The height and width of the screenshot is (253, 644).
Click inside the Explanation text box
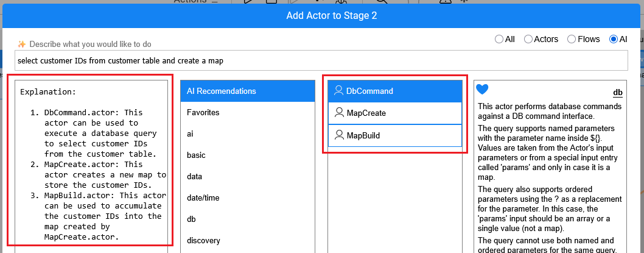tap(90, 165)
